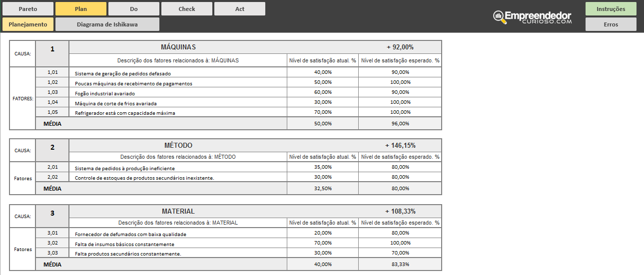Open the Erros button
The height and width of the screenshot is (275, 644).
coord(611,24)
